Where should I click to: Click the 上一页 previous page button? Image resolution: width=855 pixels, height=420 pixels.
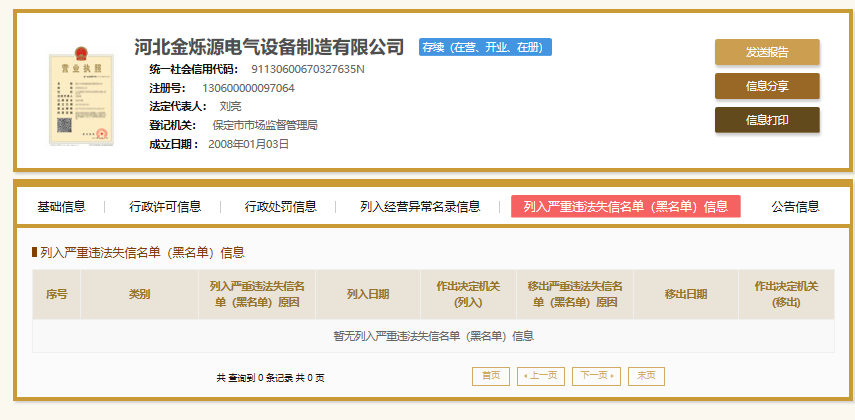540,376
